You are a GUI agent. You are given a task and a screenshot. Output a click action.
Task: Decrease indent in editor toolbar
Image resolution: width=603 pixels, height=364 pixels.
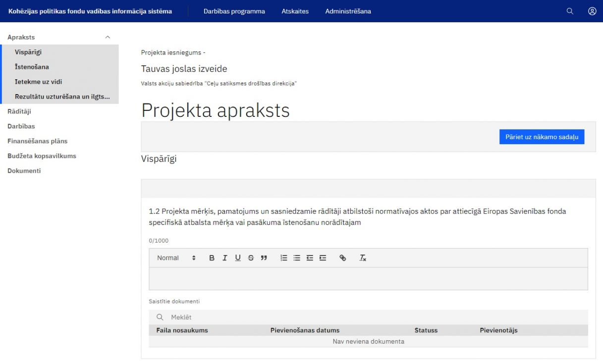pyautogui.click(x=310, y=258)
